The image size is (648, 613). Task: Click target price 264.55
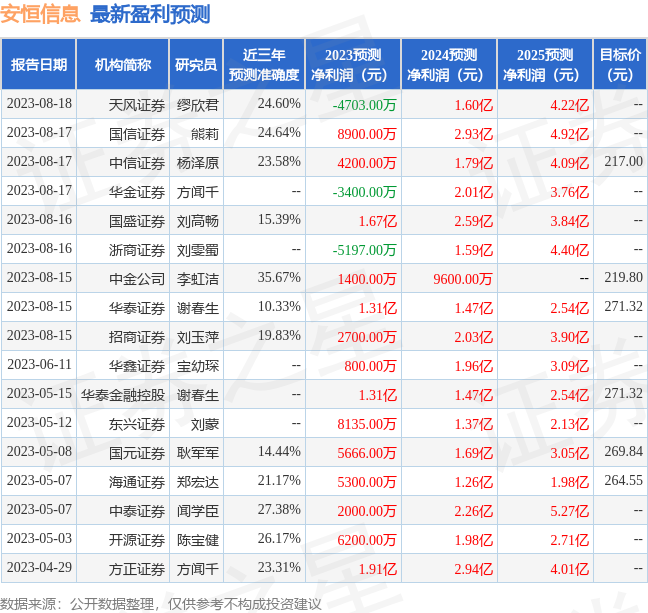pyautogui.click(x=624, y=480)
